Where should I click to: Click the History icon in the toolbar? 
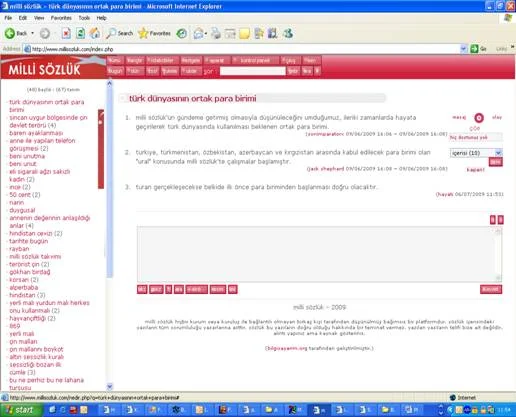[x=182, y=33]
